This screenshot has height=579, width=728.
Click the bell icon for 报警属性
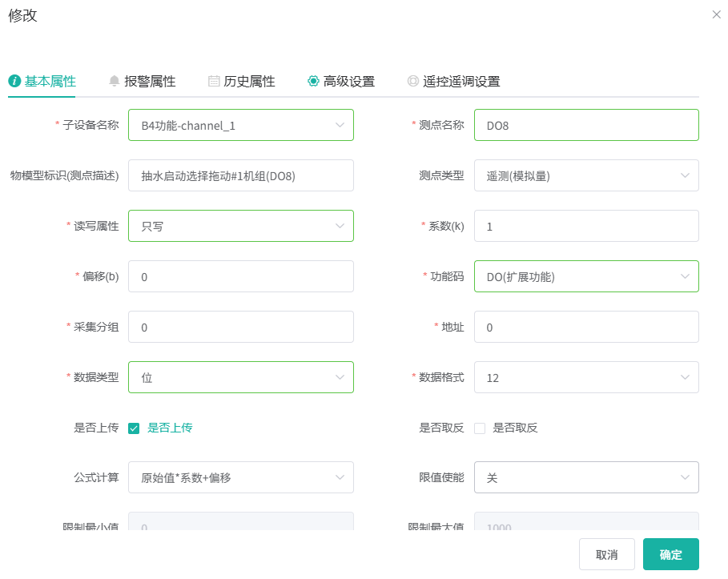tap(115, 81)
